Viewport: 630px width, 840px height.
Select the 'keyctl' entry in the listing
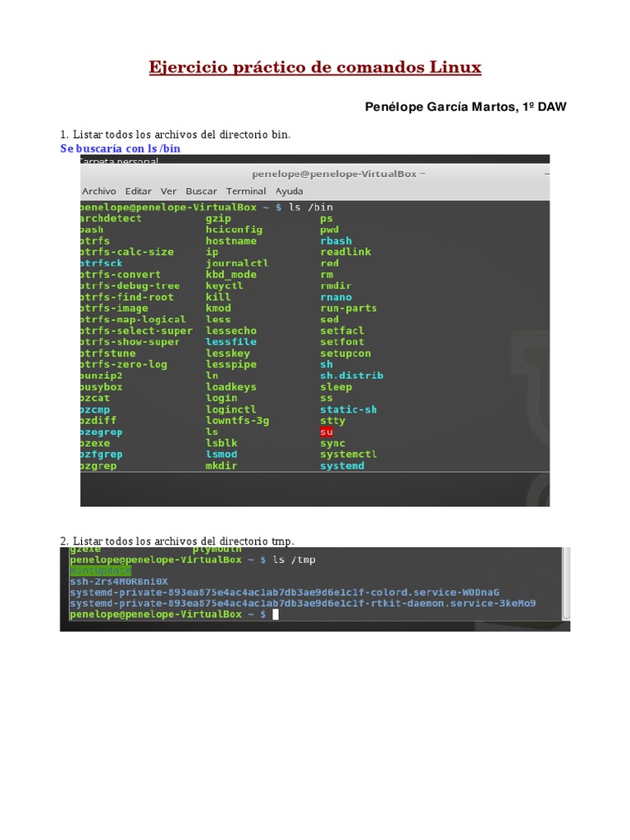[224, 286]
